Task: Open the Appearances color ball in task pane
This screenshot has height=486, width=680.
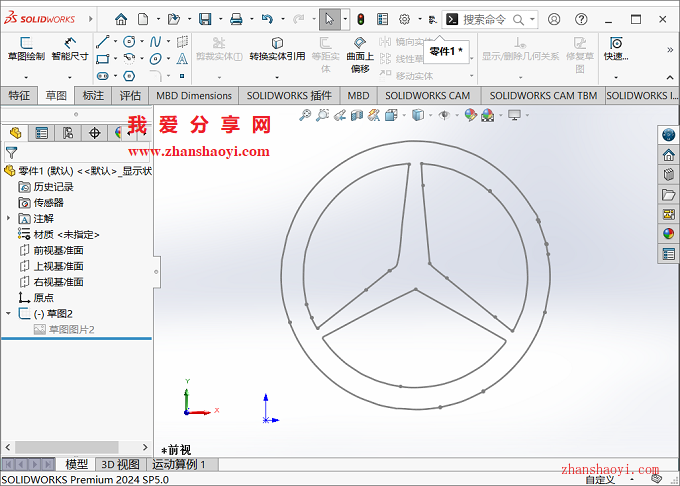Action: (x=668, y=234)
